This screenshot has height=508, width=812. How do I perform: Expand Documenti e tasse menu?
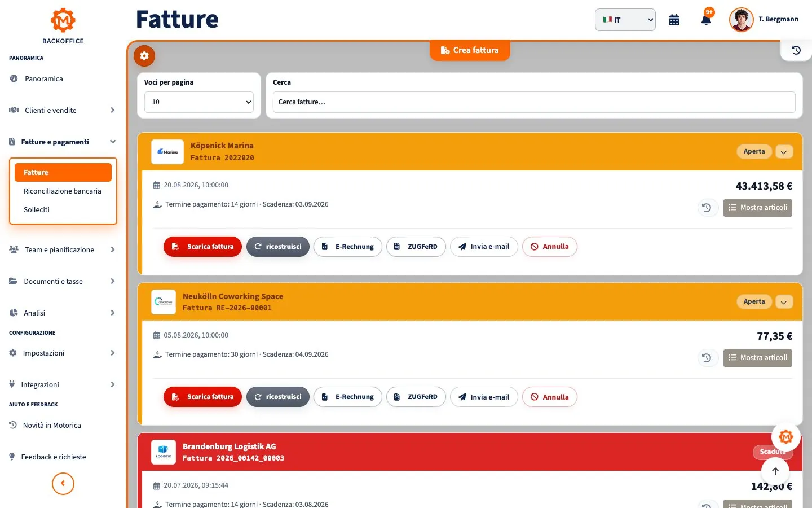coord(63,282)
